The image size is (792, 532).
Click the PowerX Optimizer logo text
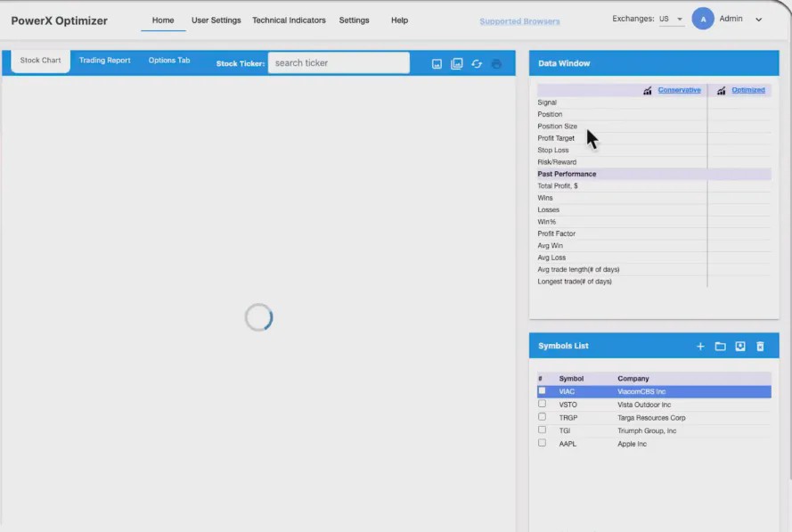click(59, 20)
